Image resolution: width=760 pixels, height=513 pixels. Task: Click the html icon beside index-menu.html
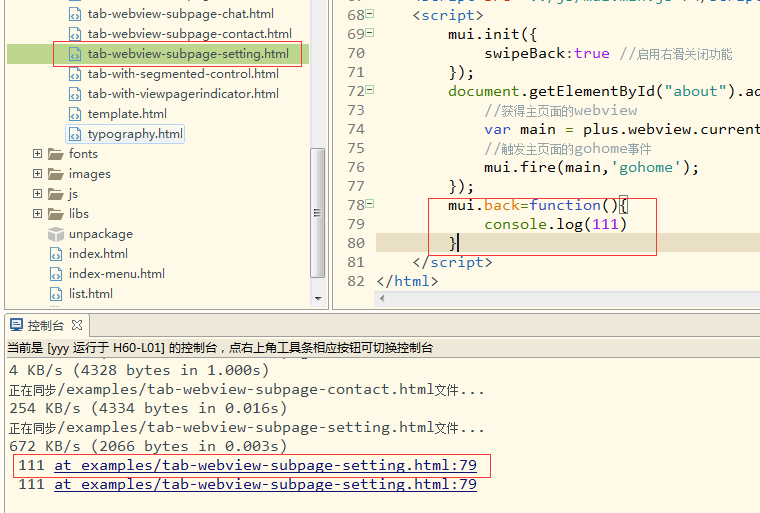pyautogui.click(x=56, y=274)
